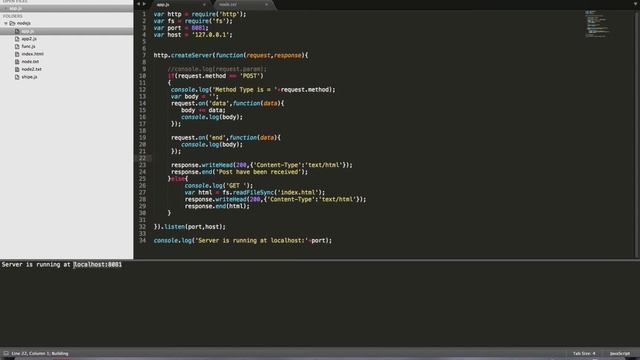Click 'var port = 8081;' on line 3

181,28
